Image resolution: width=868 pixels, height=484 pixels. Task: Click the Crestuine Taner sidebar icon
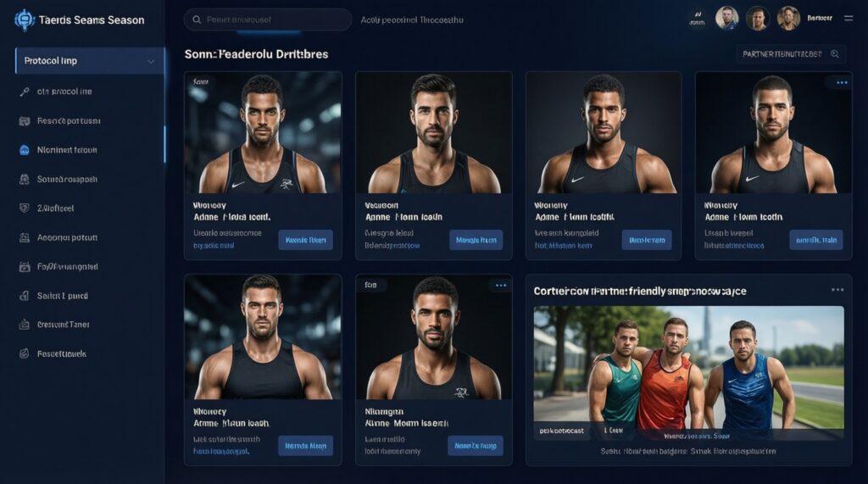(x=25, y=325)
